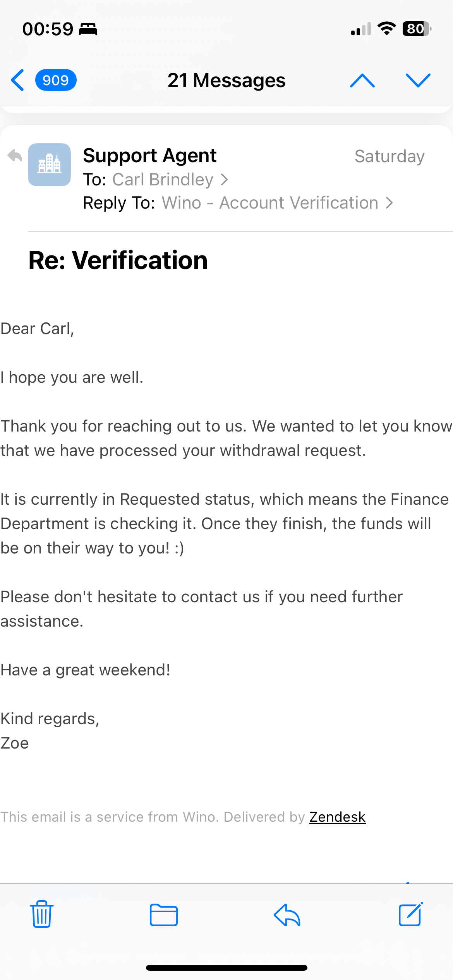Tap the 21 Messages thread title

226,81
